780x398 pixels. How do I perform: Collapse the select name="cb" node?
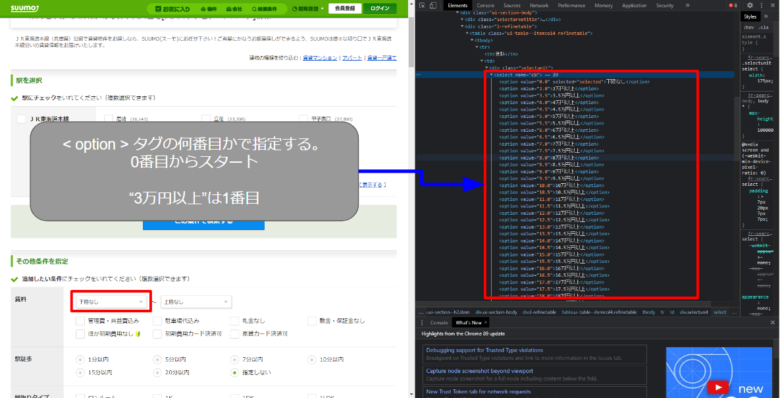pyautogui.click(x=491, y=75)
